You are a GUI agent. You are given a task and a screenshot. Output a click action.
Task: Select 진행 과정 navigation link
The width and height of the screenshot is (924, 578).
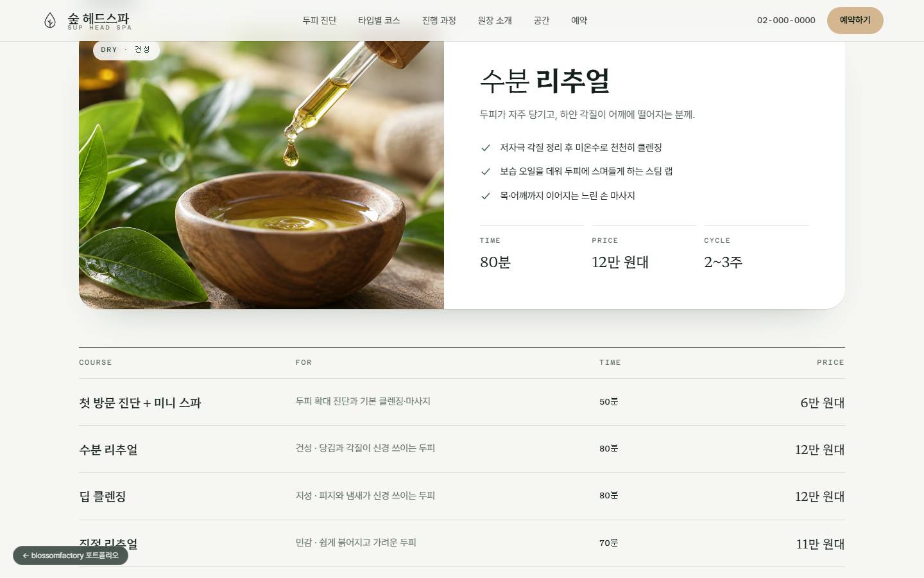tap(439, 21)
